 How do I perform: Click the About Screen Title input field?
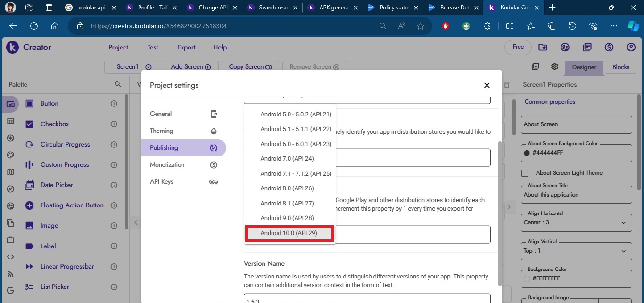(576, 195)
